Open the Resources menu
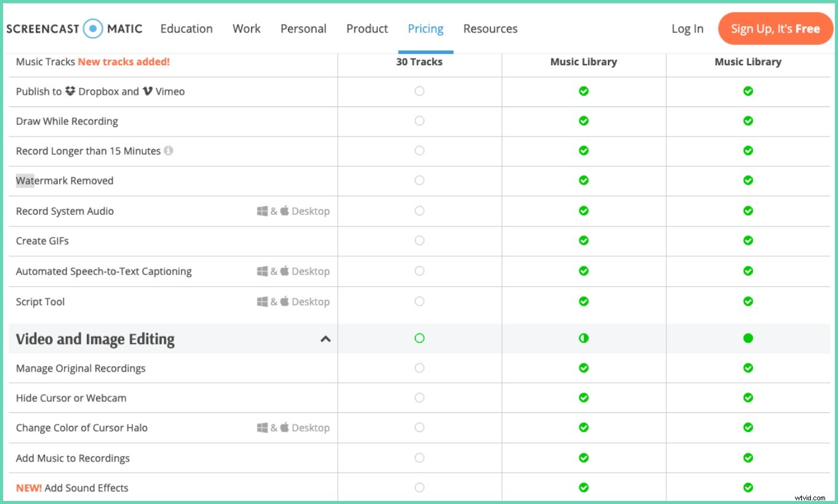Viewport: 838px width, 504px height. coord(490,29)
